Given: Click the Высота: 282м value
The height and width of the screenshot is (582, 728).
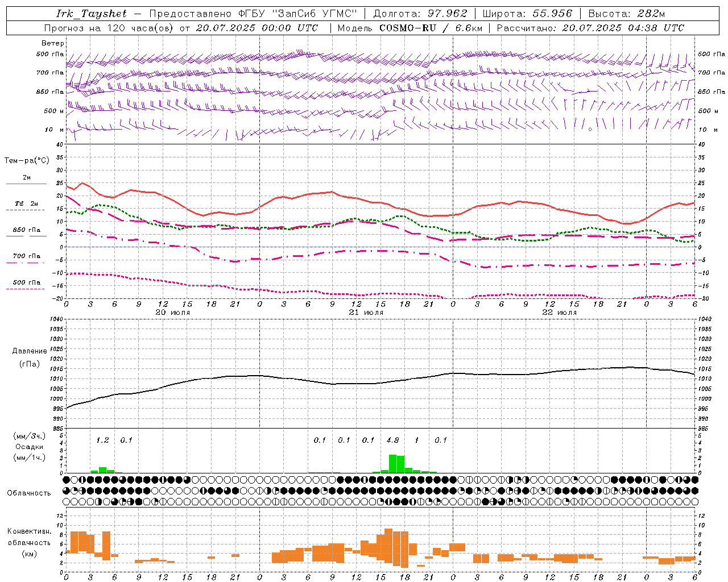Looking at the screenshot, I should (626, 14).
